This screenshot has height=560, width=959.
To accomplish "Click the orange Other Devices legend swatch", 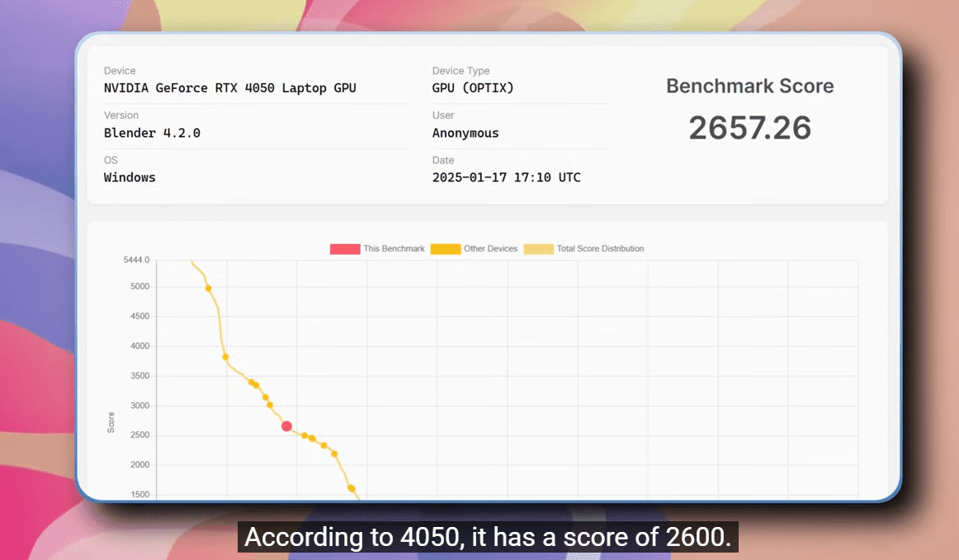I will click(446, 249).
